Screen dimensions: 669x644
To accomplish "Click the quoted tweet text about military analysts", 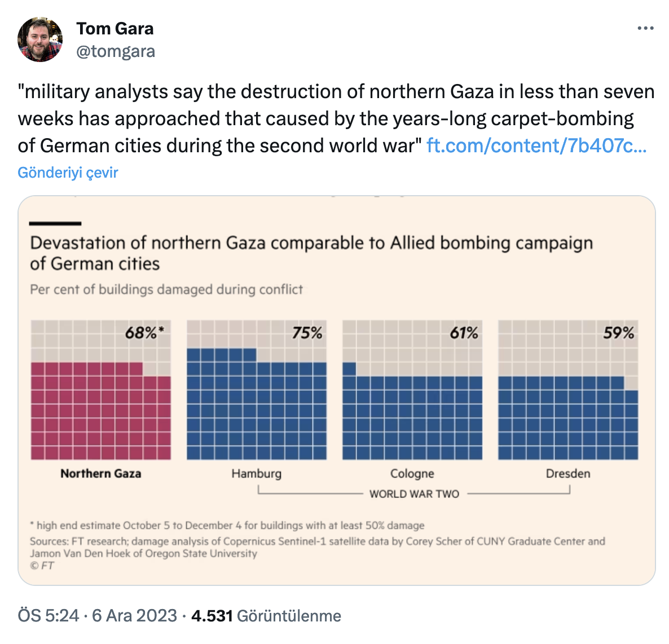I will (x=336, y=118).
